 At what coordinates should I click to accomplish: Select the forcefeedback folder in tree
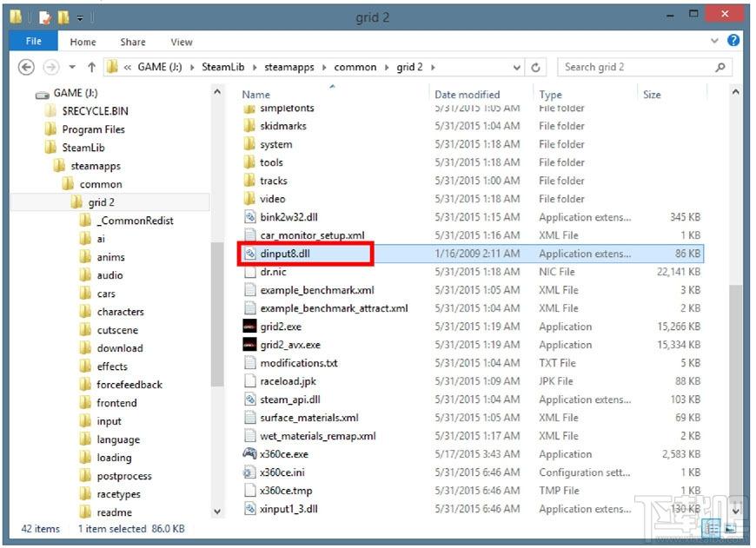point(129,385)
